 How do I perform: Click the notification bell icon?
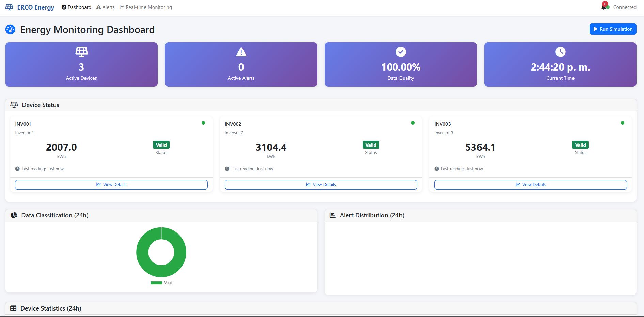click(x=603, y=7)
